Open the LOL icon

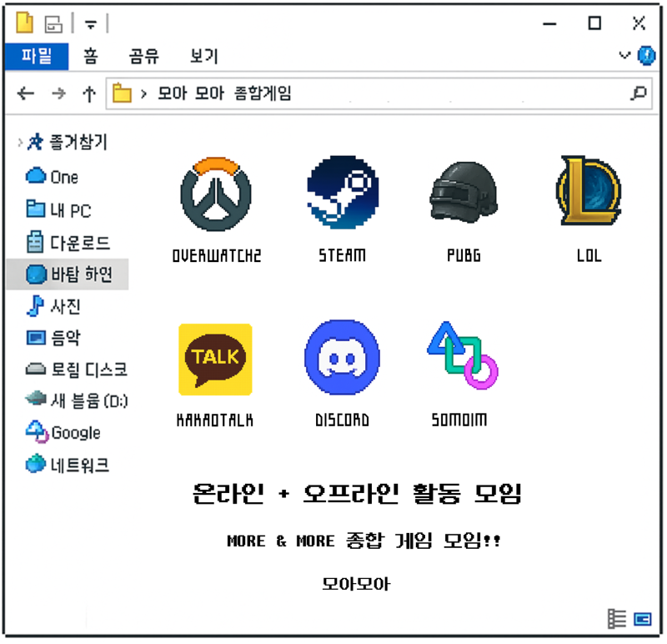[589, 191]
